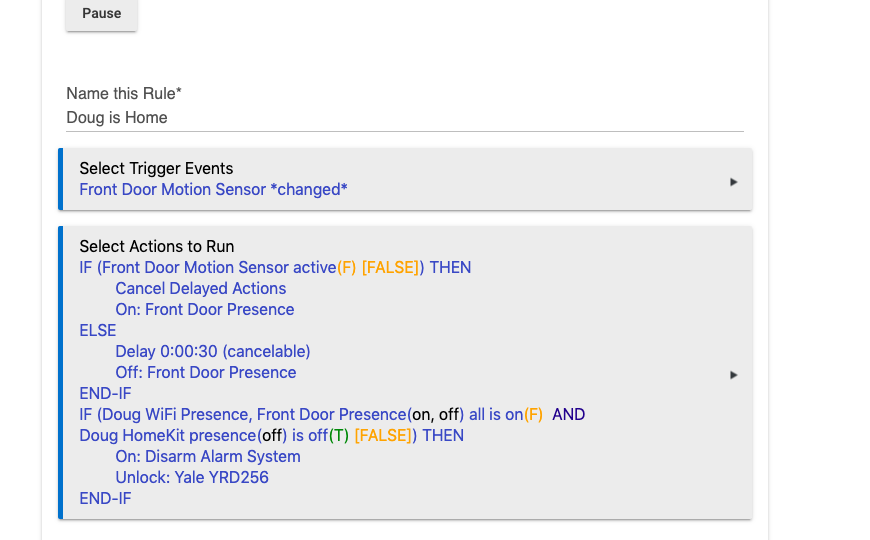The image size is (870, 540).
Task: Expand Select Trigger Events arrow
Action: pyautogui.click(x=734, y=182)
